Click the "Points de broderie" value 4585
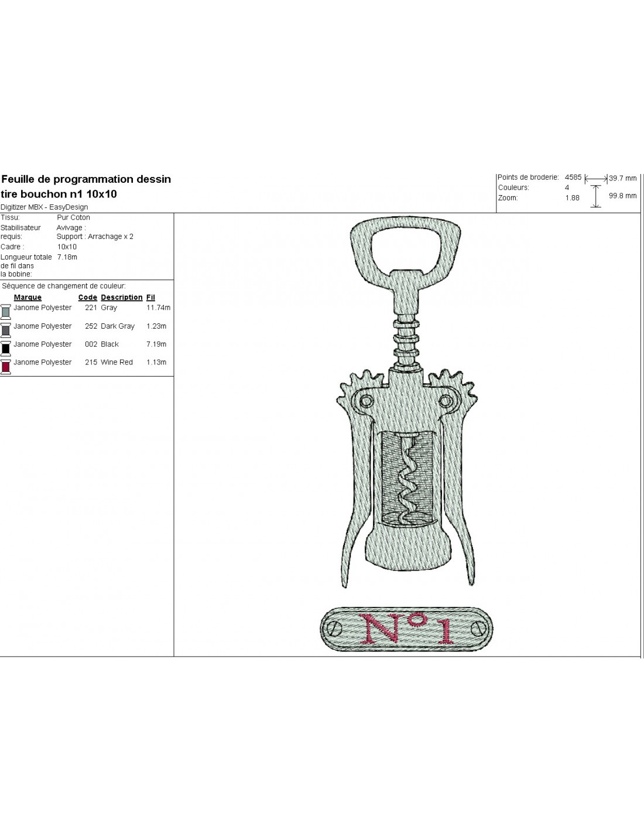Image resolution: width=644 pixels, height=833 pixels. coord(573,177)
